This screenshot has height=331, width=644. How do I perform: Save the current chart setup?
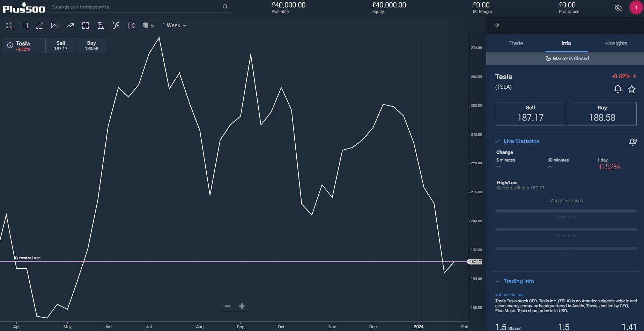101,25
